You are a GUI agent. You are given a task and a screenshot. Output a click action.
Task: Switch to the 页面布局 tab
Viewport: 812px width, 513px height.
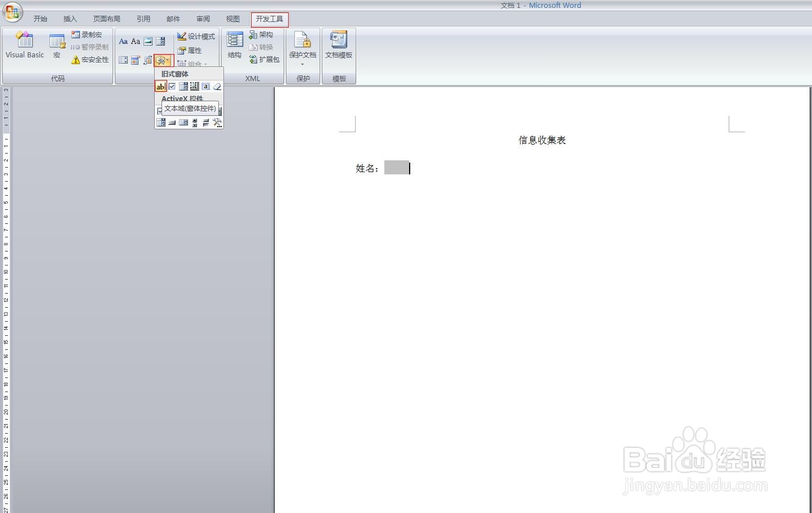tap(107, 19)
